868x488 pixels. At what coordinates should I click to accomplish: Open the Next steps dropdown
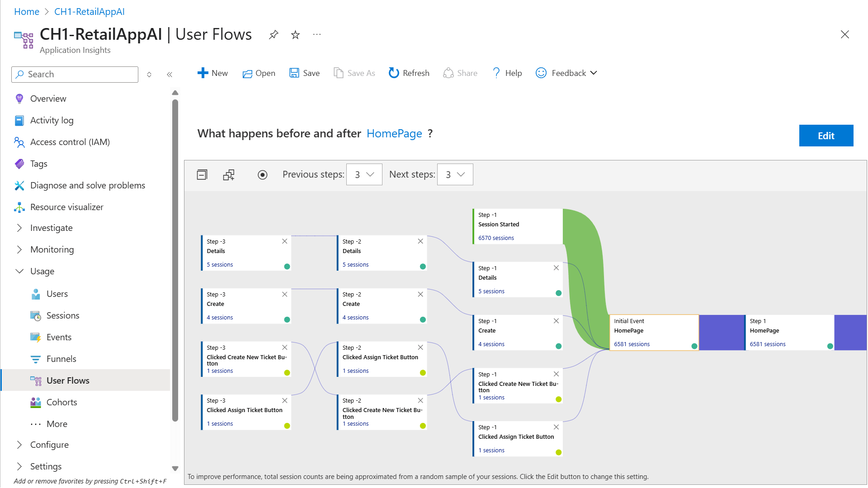coord(455,175)
